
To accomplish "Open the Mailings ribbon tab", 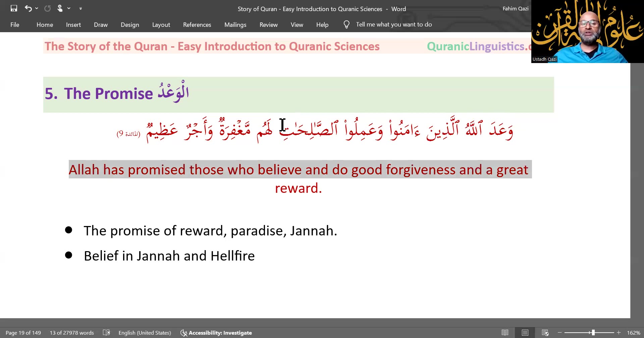I will pyautogui.click(x=235, y=24).
